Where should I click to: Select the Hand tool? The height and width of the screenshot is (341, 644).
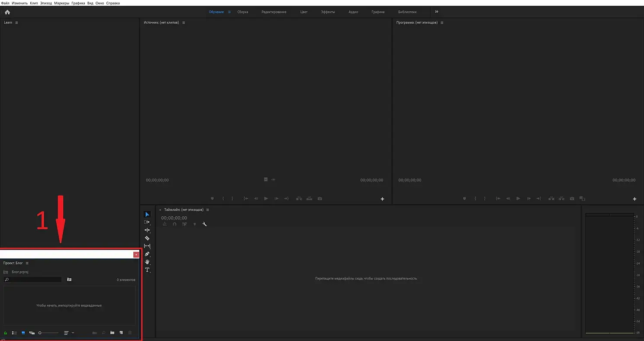coord(147,262)
